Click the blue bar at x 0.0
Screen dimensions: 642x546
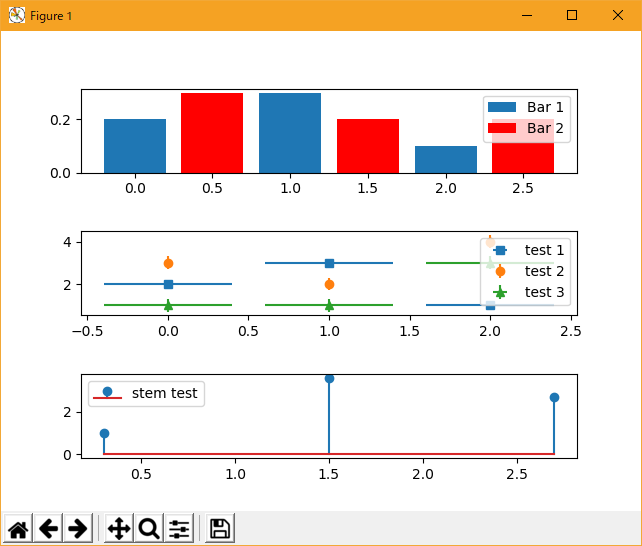(x=135, y=146)
